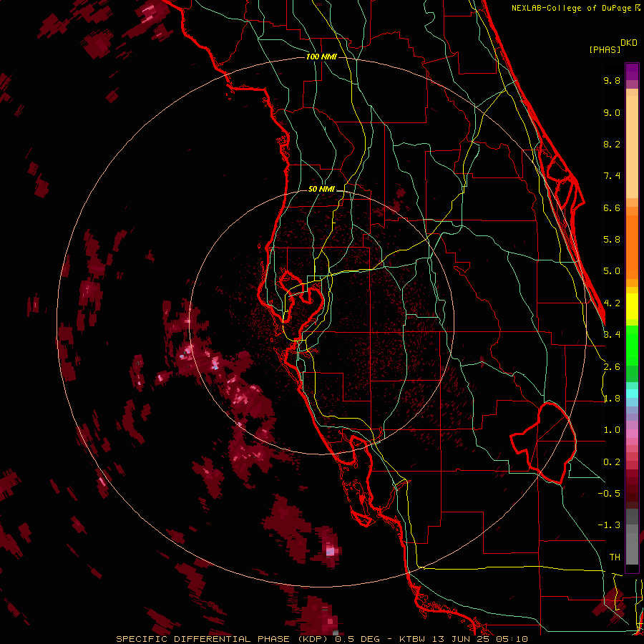
Task: Pick the purple swatch at top of color bar
Action: [632, 72]
